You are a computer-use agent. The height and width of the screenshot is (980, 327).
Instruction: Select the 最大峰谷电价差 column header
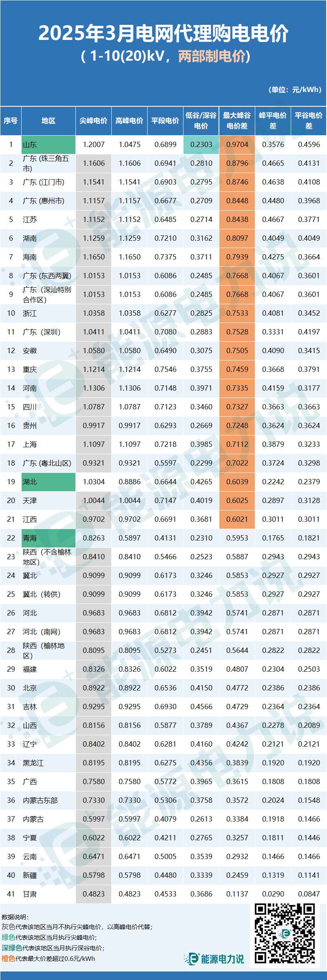[x=237, y=121]
